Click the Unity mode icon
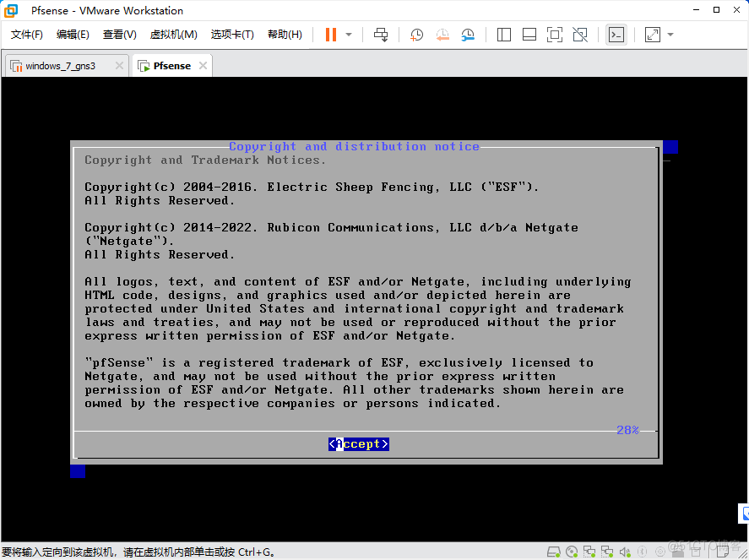The height and width of the screenshot is (560, 749). (x=580, y=35)
